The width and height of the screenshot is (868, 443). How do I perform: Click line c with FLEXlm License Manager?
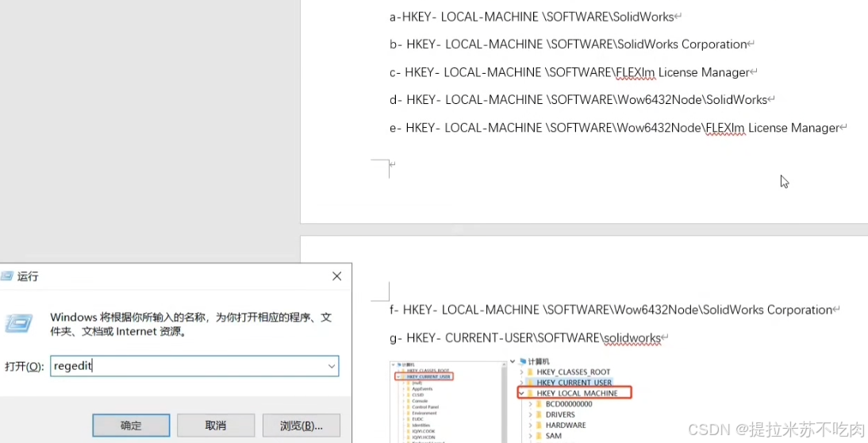click(570, 72)
